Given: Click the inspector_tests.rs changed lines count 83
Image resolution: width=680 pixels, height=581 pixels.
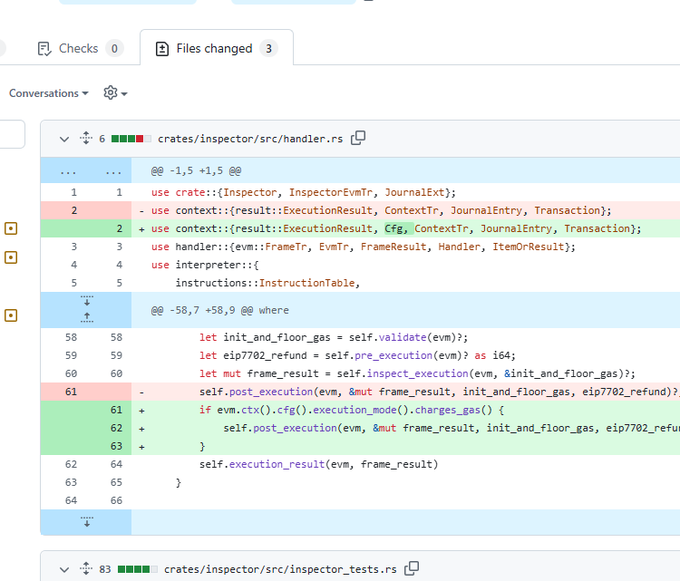Looking at the screenshot, I should click(105, 569).
